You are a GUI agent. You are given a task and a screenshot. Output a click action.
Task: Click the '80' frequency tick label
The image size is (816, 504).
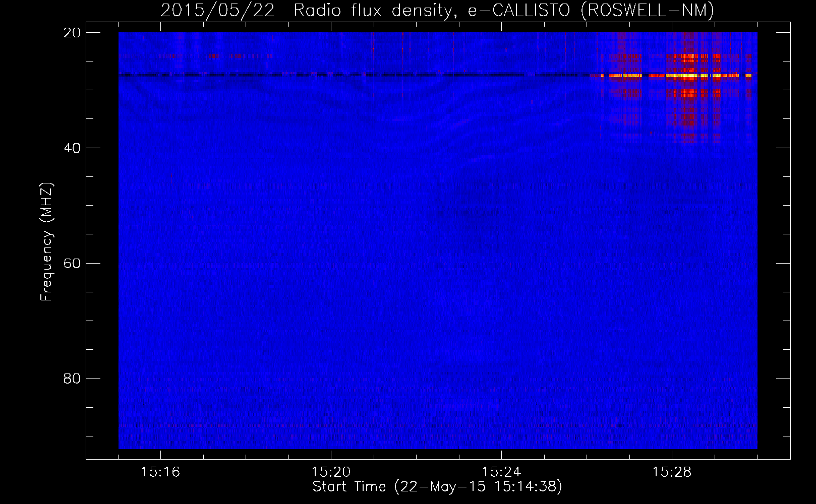72,379
